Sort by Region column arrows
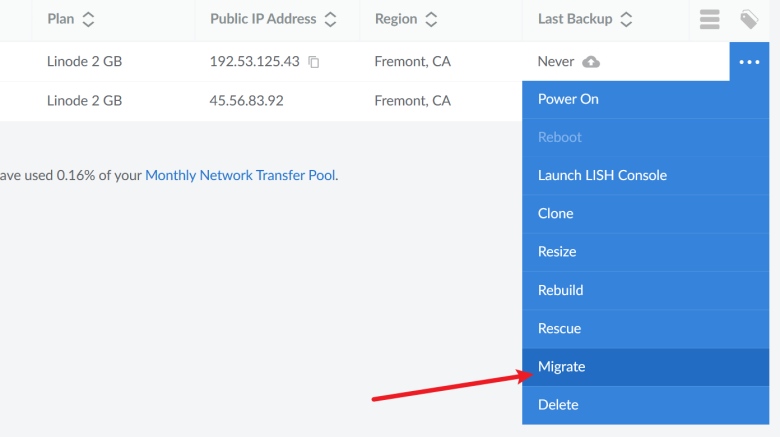The width and height of the screenshot is (780, 437). click(x=431, y=19)
